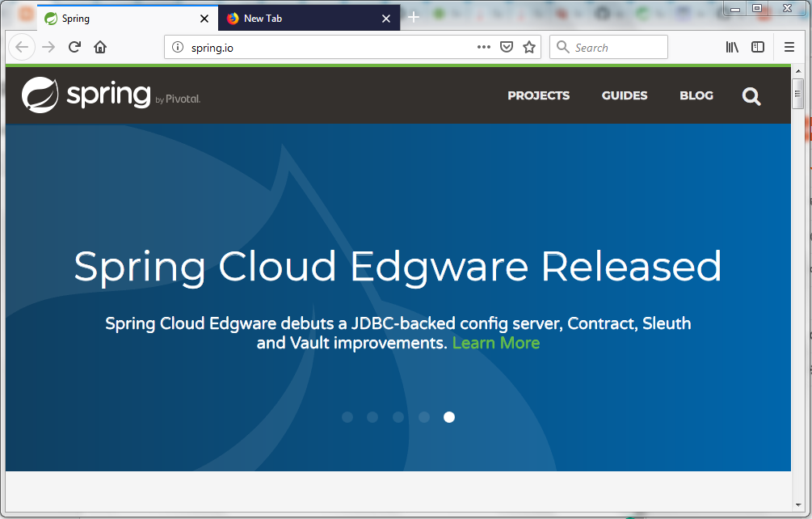The width and height of the screenshot is (812, 519).
Task: Open the PROJECTS menu item
Action: (x=538, y=95)
